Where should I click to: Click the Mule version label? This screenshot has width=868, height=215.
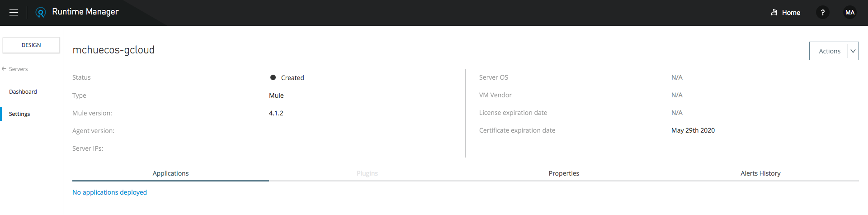(92, 113)
